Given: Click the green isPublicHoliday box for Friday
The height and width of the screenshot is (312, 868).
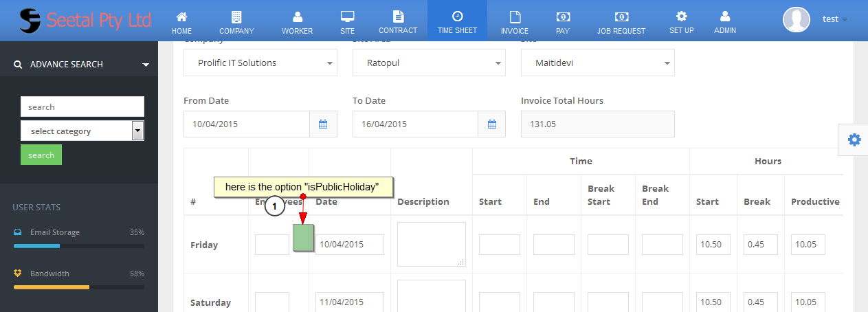Looking at the screenshot, I should click(x=304, y=238).
